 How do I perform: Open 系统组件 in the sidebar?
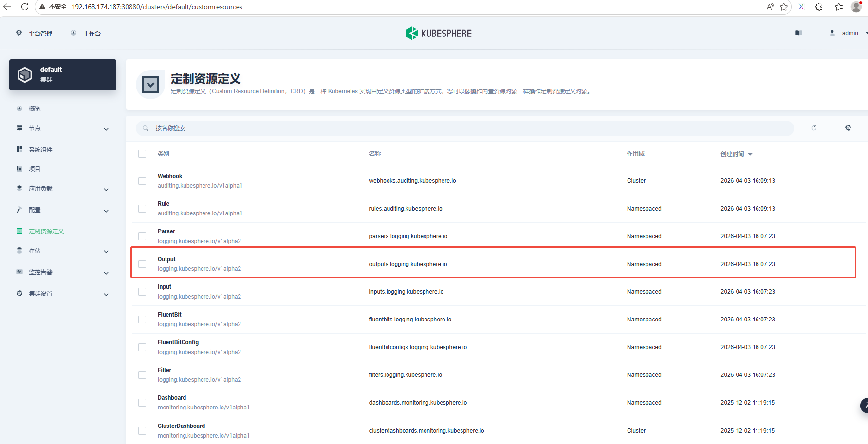click(40, 150)
